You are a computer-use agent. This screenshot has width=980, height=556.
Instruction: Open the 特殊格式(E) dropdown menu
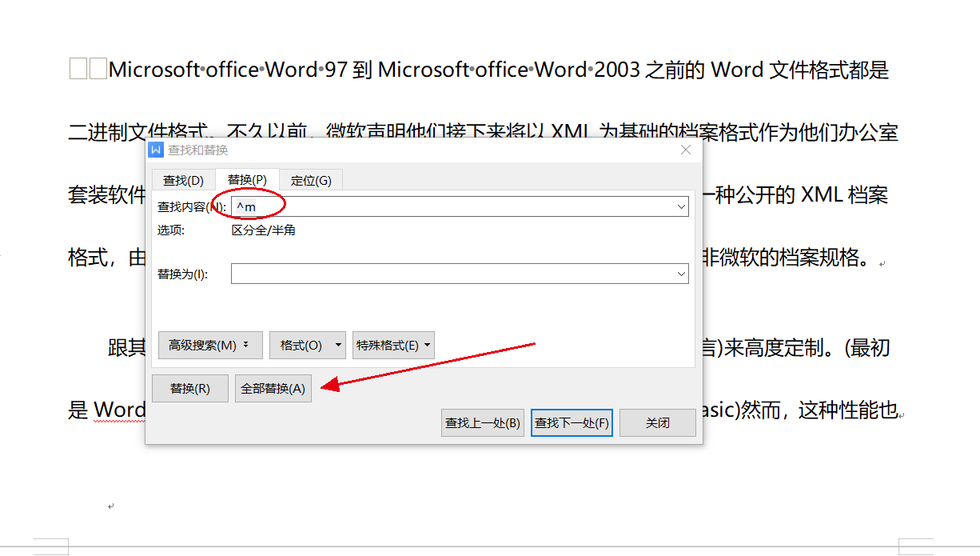click(x=393, y=346)
